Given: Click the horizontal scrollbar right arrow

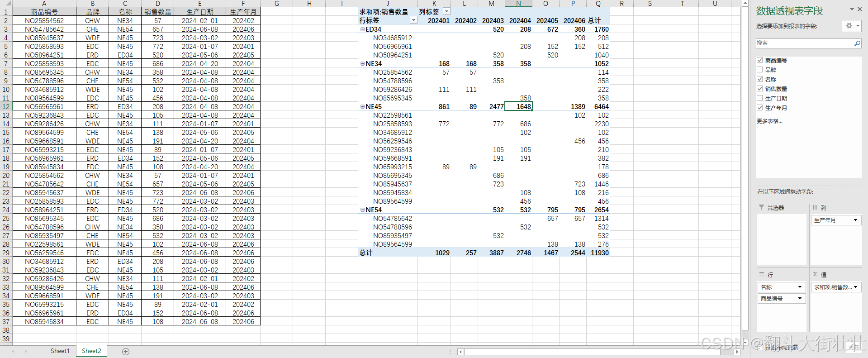Looking at the screenshot, I should 737,352.
